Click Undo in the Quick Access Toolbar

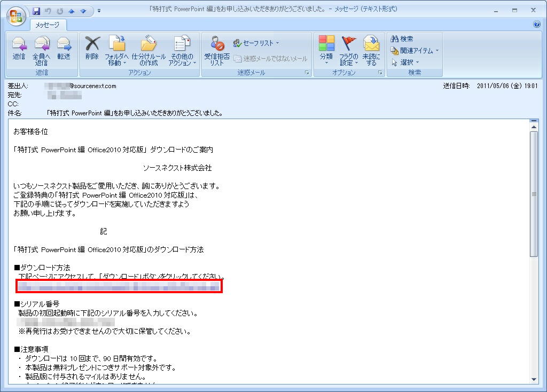pos(48,11)
